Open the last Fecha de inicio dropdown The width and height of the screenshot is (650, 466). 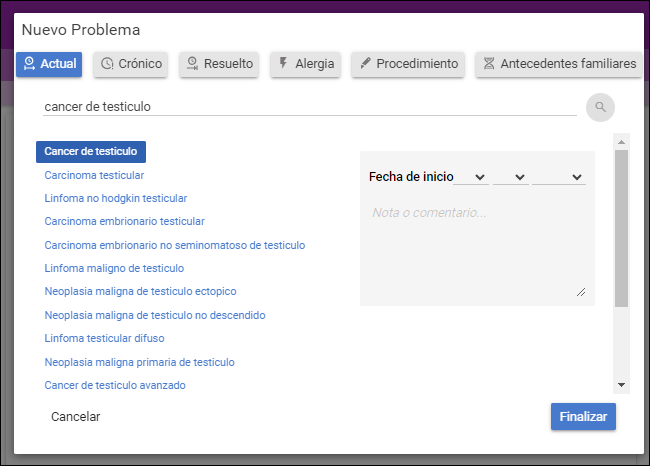pyautogui.click(x=559, y=177)
